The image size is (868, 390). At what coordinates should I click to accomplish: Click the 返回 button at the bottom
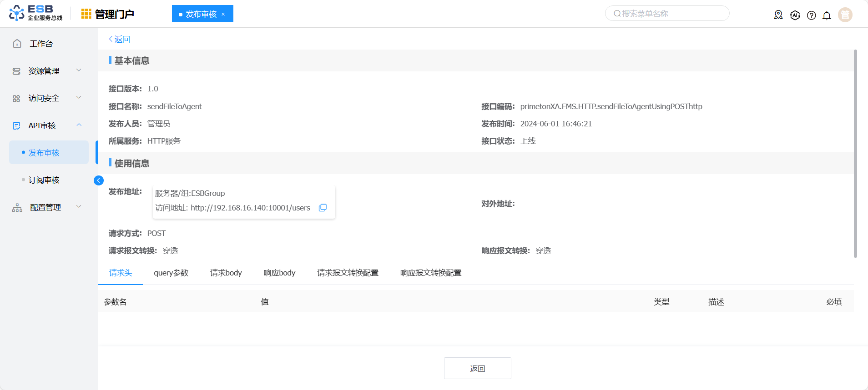477,368
